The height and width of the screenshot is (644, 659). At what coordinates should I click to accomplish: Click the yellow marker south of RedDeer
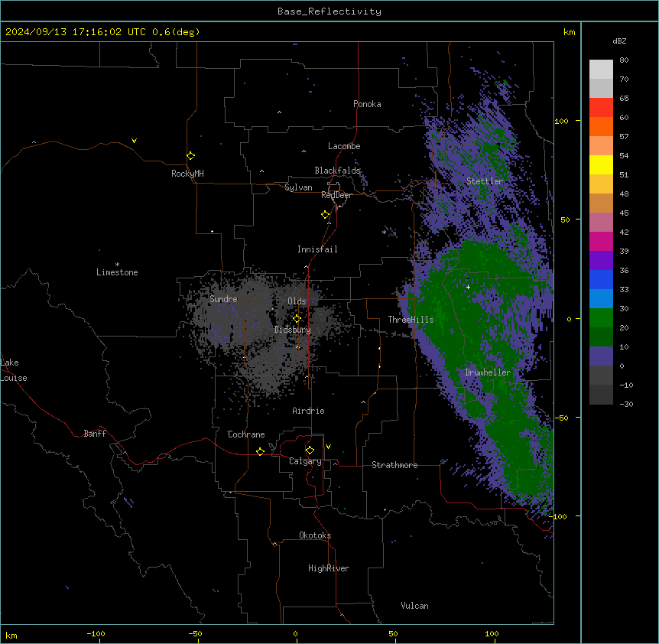325,215
